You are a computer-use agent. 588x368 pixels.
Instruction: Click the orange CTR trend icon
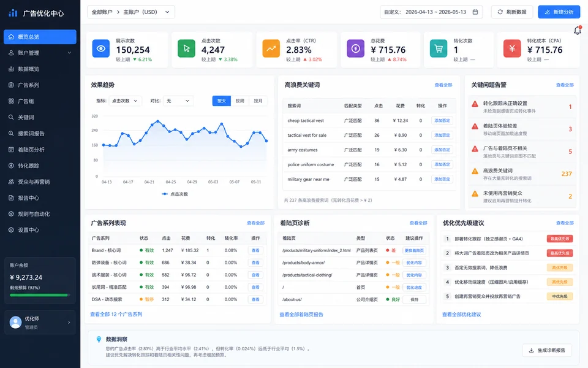pyautogui.click(x=271, y=48)
